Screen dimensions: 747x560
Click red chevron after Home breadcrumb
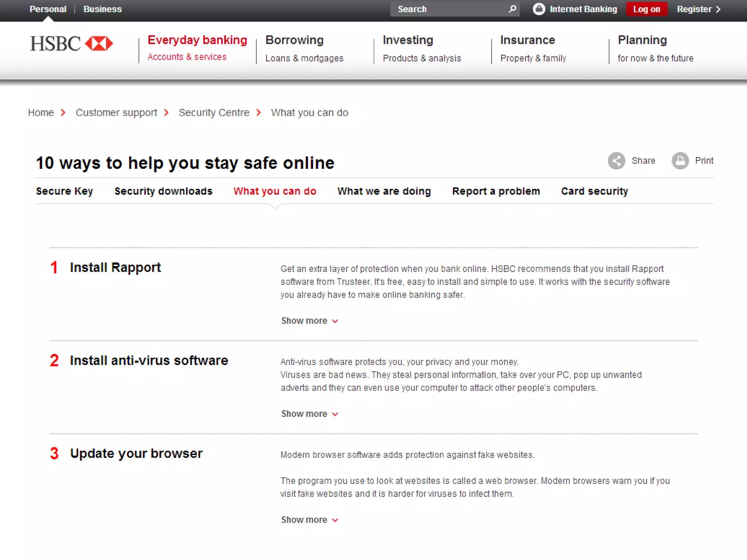(63, 113)
